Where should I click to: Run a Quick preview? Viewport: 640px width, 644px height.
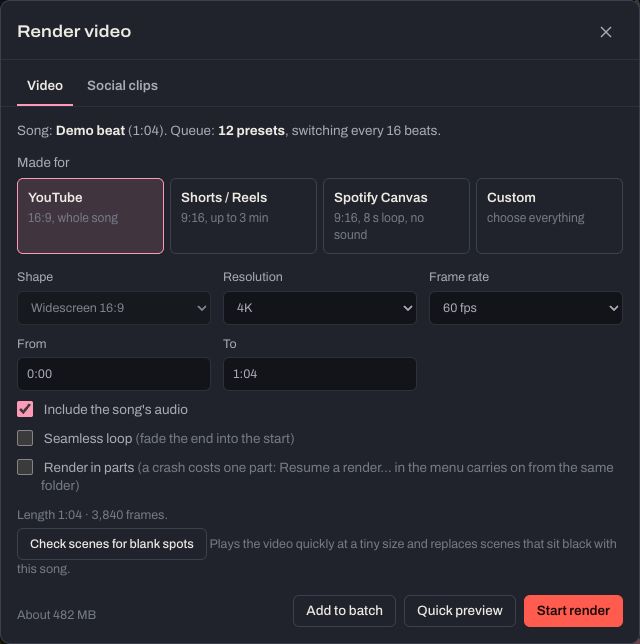point(460,611)
